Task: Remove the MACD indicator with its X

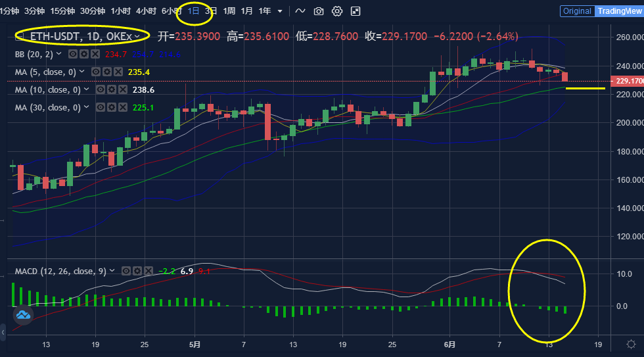Action: (x=149, y=271)
